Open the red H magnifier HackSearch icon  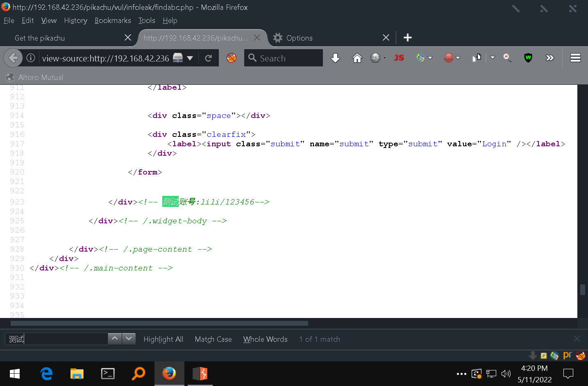tap(507, 58)
